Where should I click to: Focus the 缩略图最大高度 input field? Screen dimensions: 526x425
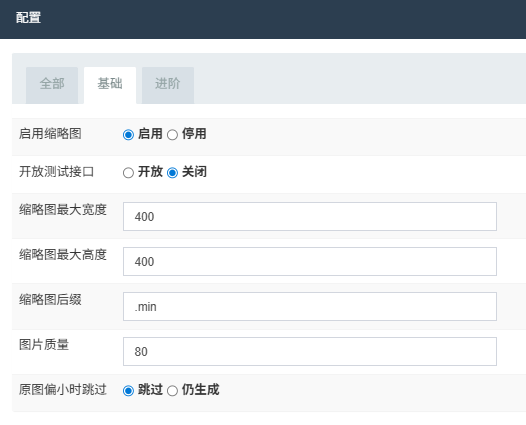(x=310, y=261)
